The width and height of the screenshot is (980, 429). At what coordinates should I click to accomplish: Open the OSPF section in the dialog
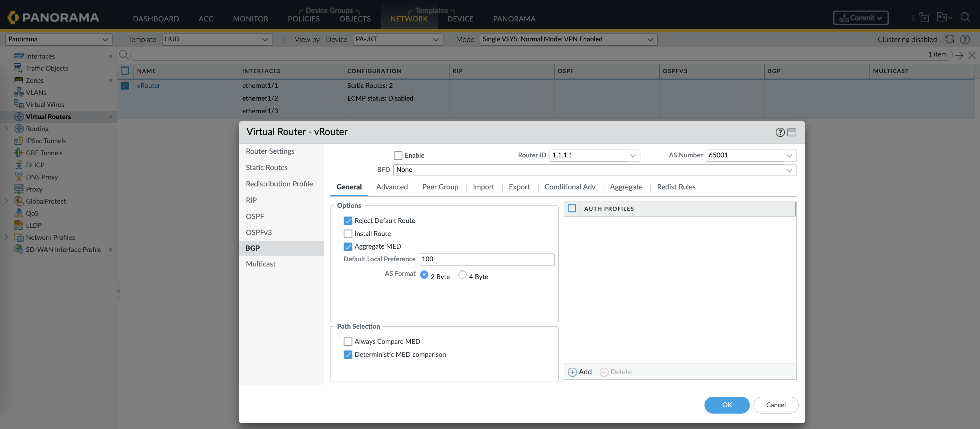coord(254,216)
